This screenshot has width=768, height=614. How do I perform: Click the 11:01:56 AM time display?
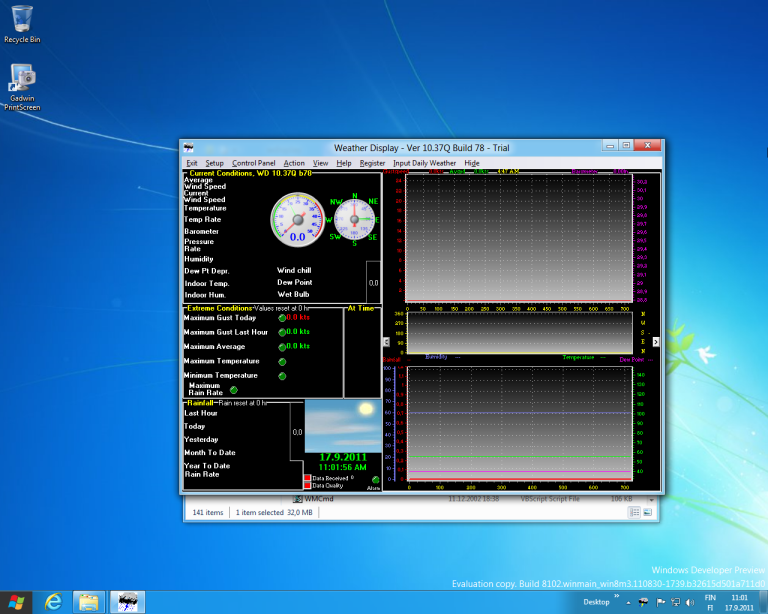[x=343, y=467]
